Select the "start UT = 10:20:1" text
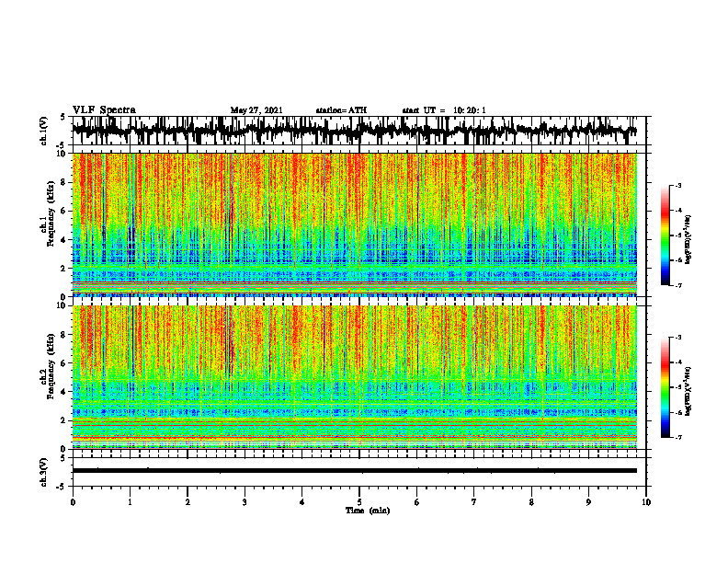Screen dimensions: 728x563 coord(444,110)
